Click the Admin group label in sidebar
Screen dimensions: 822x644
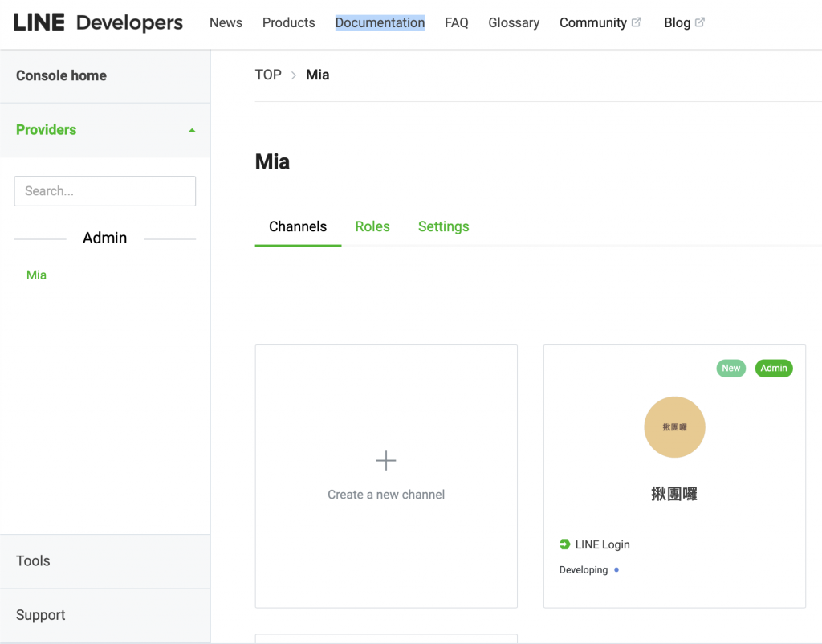(105, 238)
